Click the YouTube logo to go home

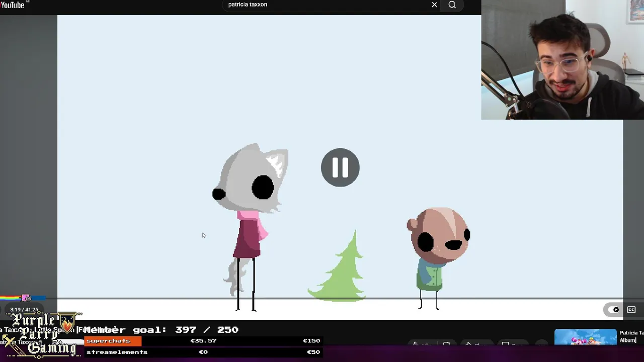pyautogui.click(x=13, y=5)
